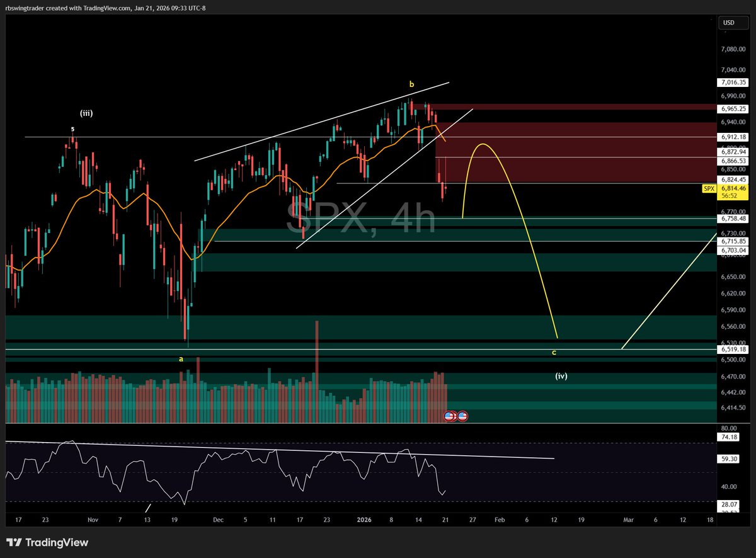Viewport: 756px width, 558px height.
Task: Select the 6,758.48 price label
Action: (733, 219)
